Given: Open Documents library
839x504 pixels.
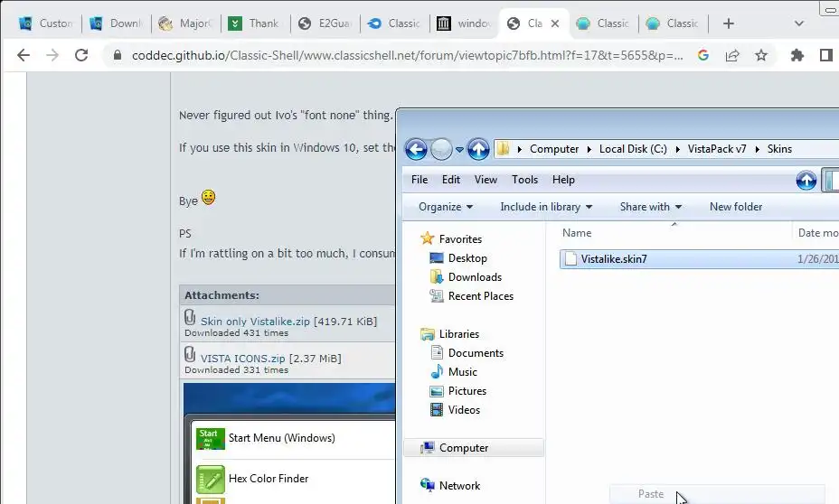Looking at the screenshot, I should coord(476,353).
